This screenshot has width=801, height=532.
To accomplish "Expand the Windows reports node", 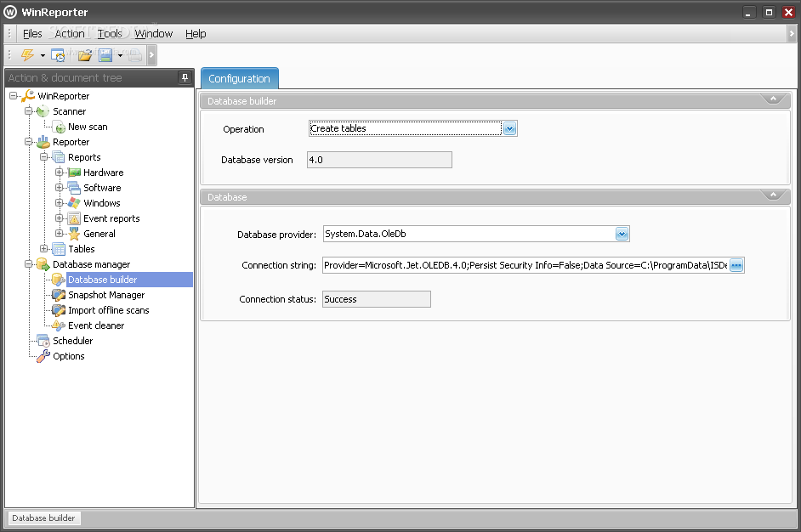I will (x=60, y=203).
